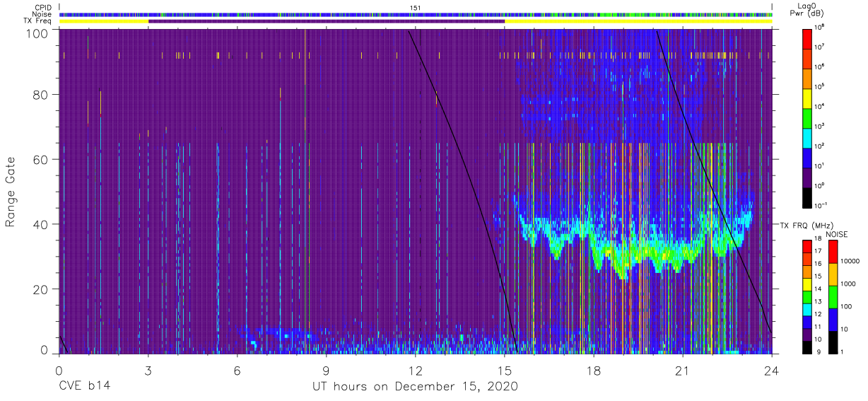Image resolution: width=868 pixels, height=401 pixels.
Task: Click the first yellow segment of TX Freq strip
Action: pos(104,21)
